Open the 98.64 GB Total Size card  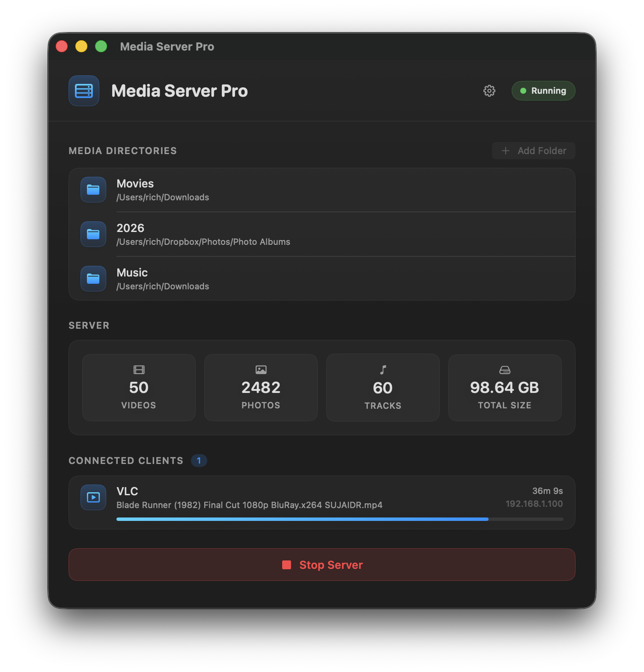point(505,387)
